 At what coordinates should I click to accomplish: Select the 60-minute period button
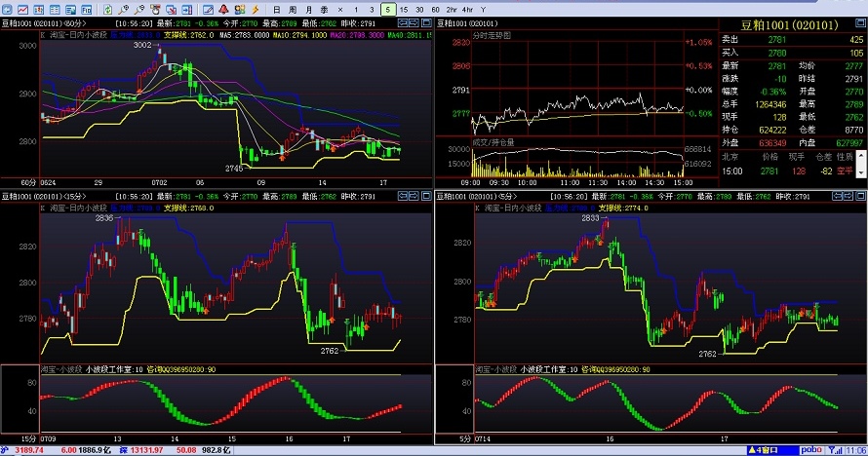click(x=436, y=10)
